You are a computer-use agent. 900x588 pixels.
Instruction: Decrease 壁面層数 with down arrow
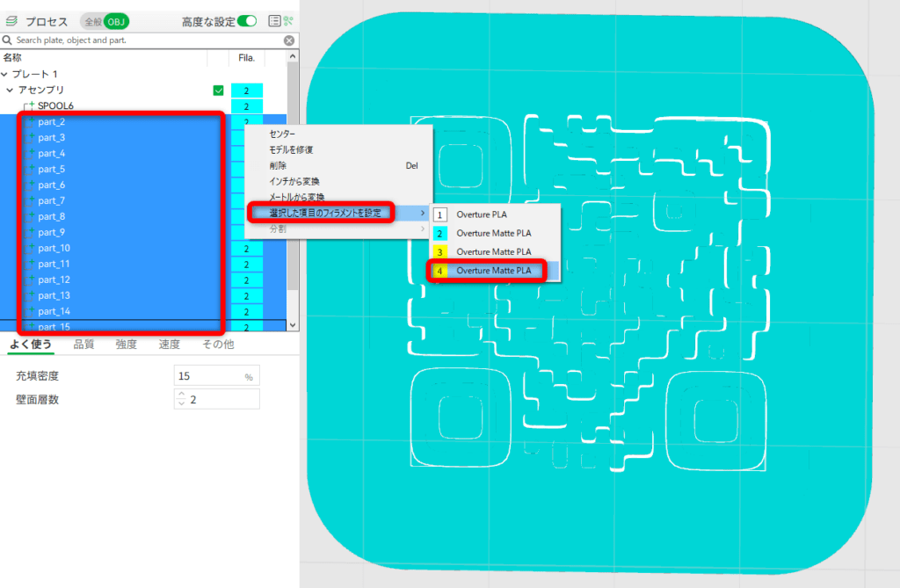pyautogui.click(x=181, y=404)
